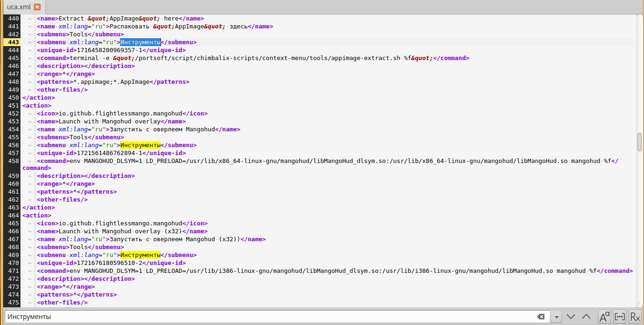Toggle Whole Word search option
The width and height of the screenshot is (644, 325).
[x=620, y=317]
